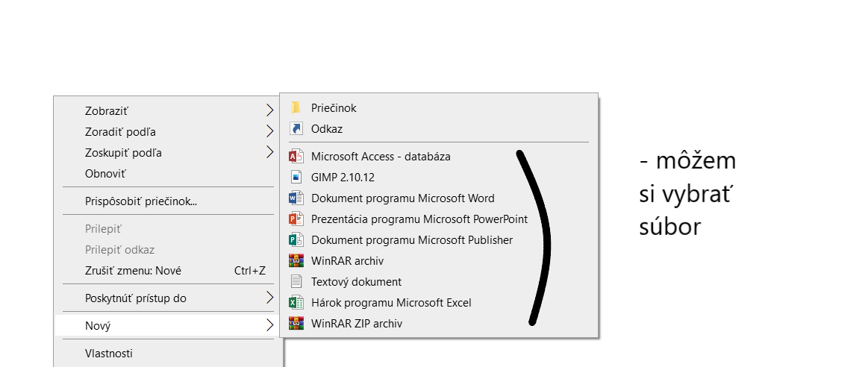
Task: Create a new Priečinok
Action: [x=439, y=108]
